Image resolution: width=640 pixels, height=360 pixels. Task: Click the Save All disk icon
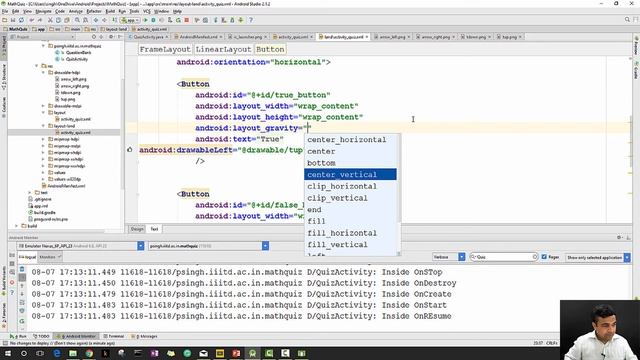click(13, 20)
